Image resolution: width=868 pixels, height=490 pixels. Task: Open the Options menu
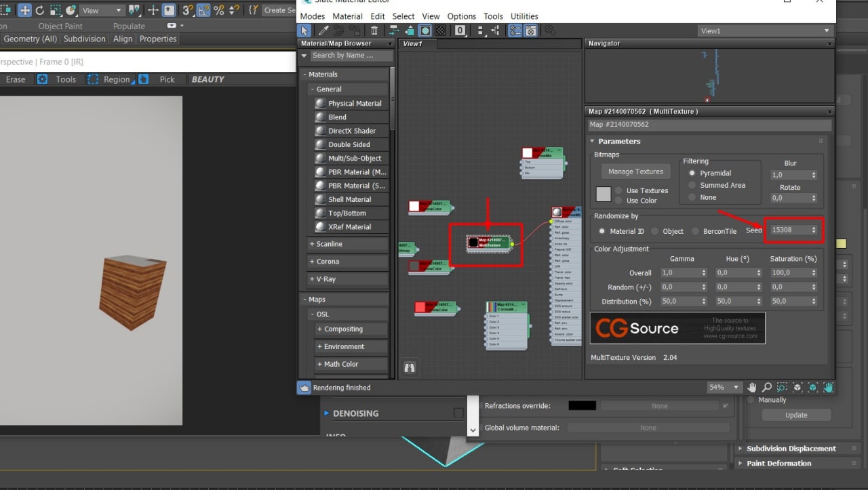462,16
